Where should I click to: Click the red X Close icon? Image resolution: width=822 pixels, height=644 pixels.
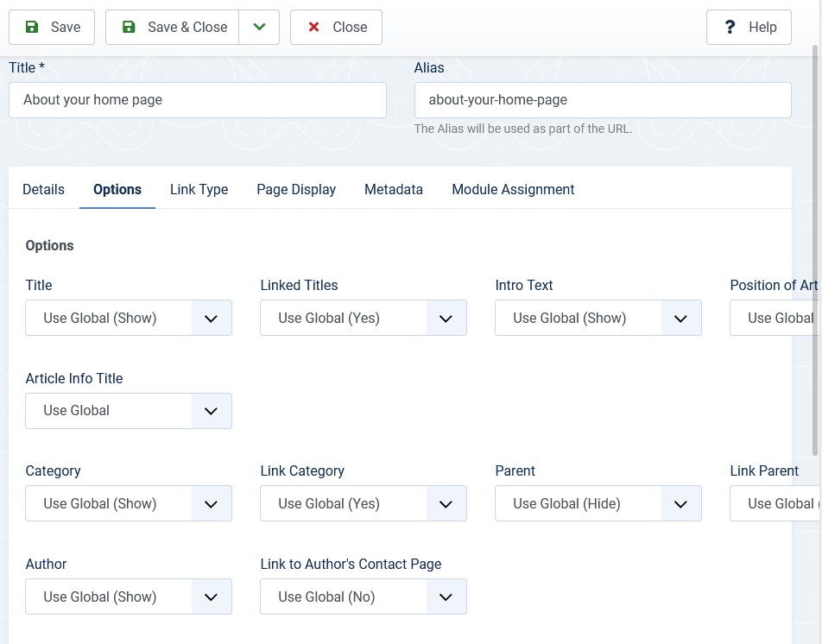pos(313,27)
